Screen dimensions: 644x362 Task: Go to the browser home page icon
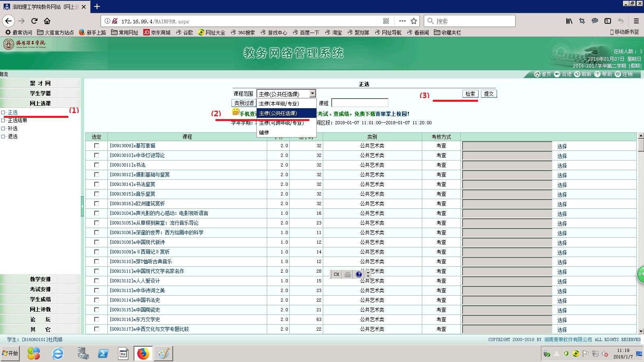pos(47,21)
